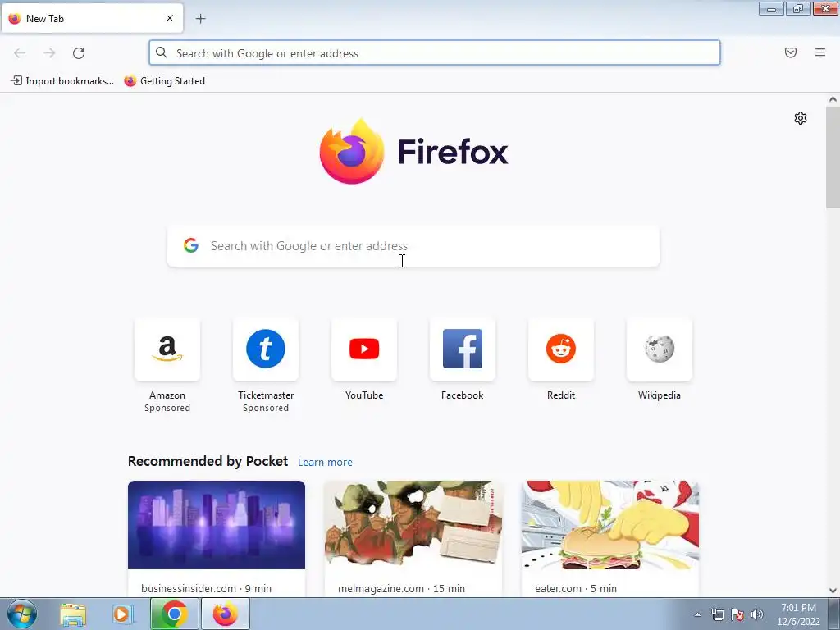Click the Firefox taskbar button
Viewport: 840px width, 630px height.
pyautogui.click(x=225, y=614)
